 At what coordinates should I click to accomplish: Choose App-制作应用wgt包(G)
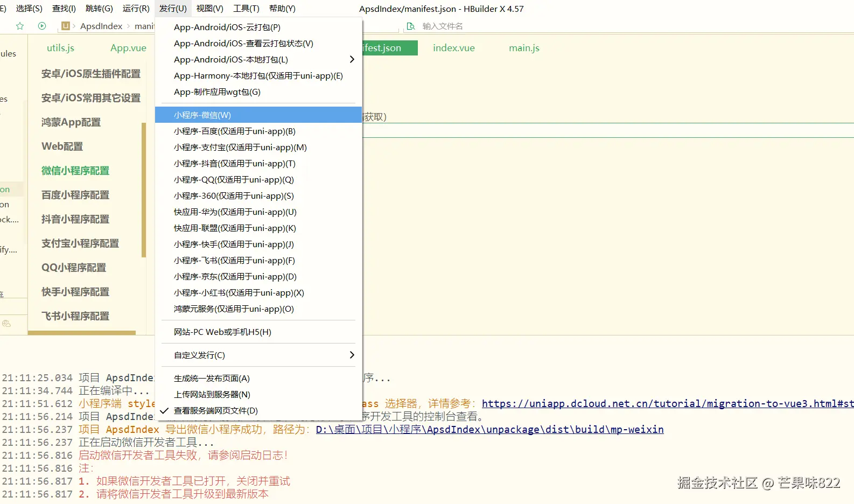pyautogui.click(x=258, y=92)
